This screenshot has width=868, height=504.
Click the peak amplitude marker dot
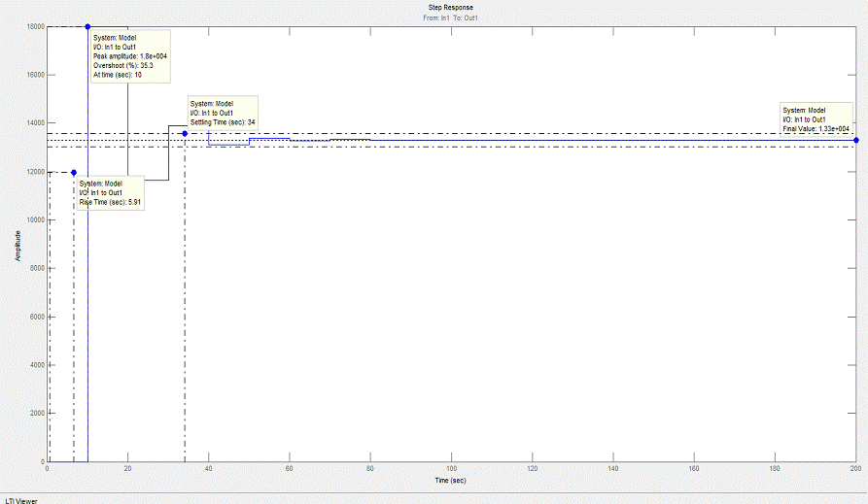click(87, 27)
